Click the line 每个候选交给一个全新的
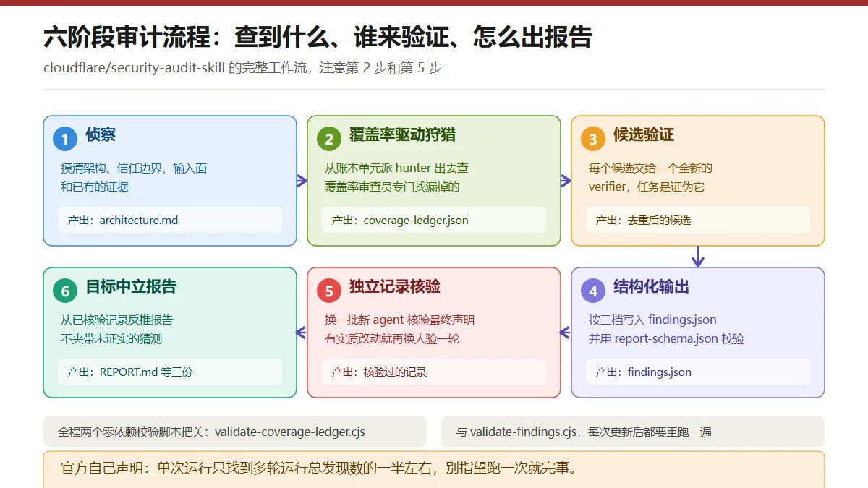Screen dimensions: 868x488 [x=650, y=168]
